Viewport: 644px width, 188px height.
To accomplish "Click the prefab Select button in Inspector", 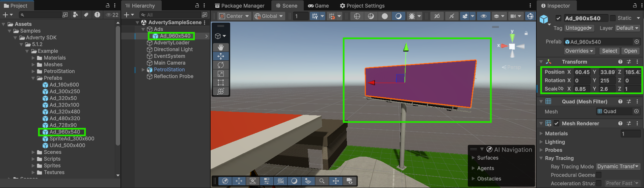I will [x=609, y=51].
